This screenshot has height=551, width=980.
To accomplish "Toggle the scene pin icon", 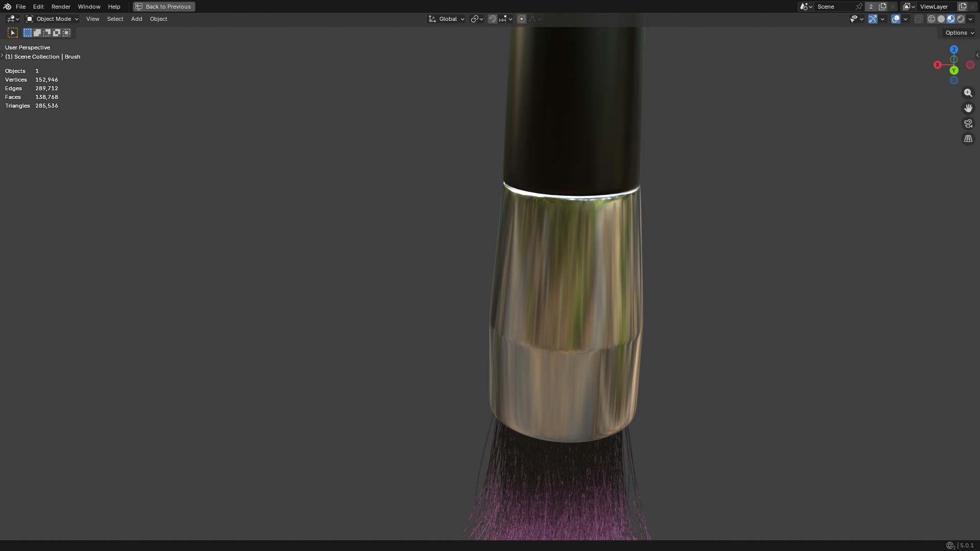I will tap(860, 7).
